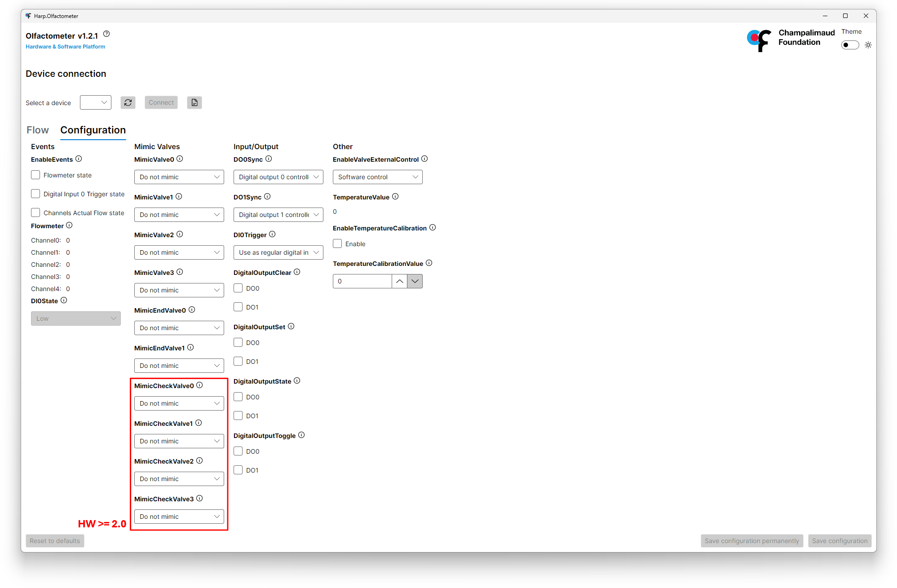This screenshot has height=588, width=897.
Task: Click the refresh device list icon
Action: [x=128, y=102]
